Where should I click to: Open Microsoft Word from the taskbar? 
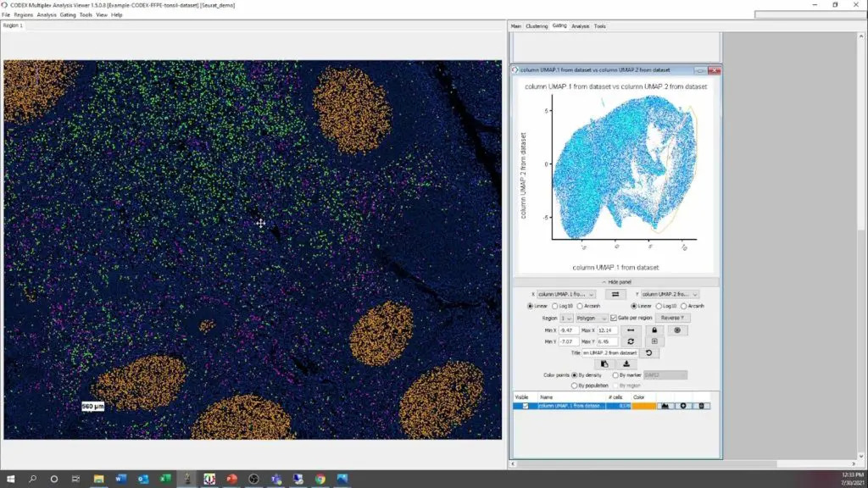point(120,479)
